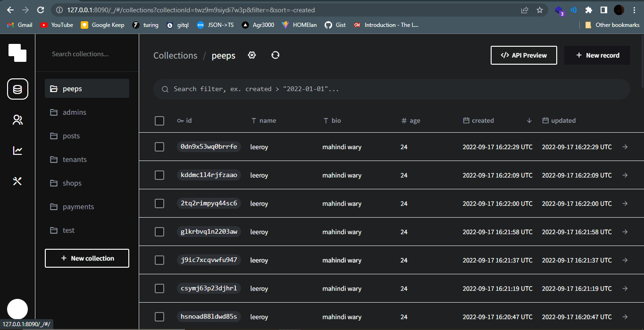Click the refresh records icon

tap(276, 55)
